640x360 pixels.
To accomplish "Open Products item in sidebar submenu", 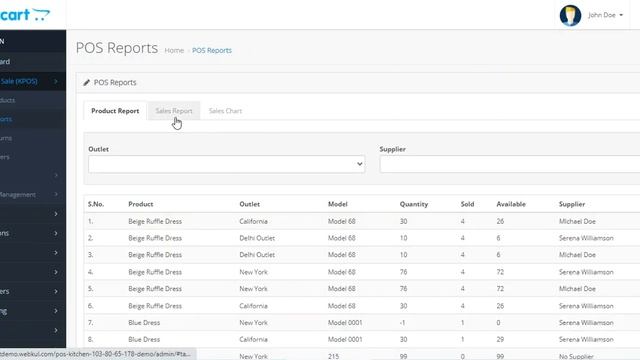I will point(8,100).
